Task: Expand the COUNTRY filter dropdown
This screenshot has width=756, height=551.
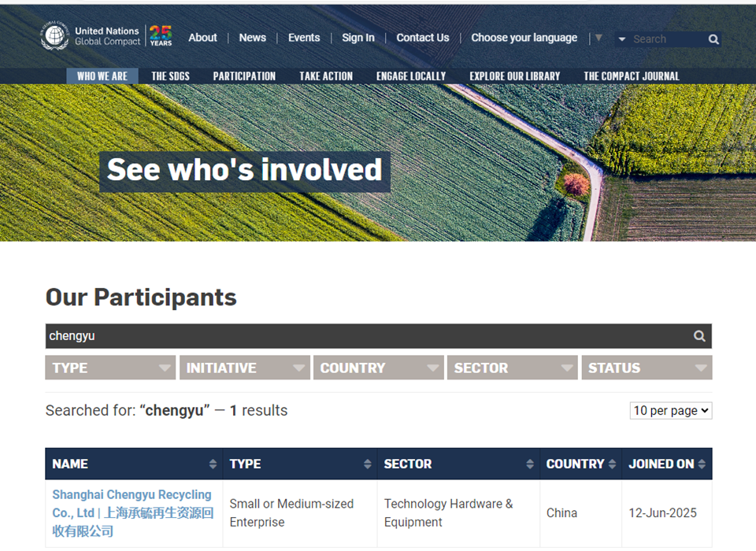Action: tap(379, 368)
